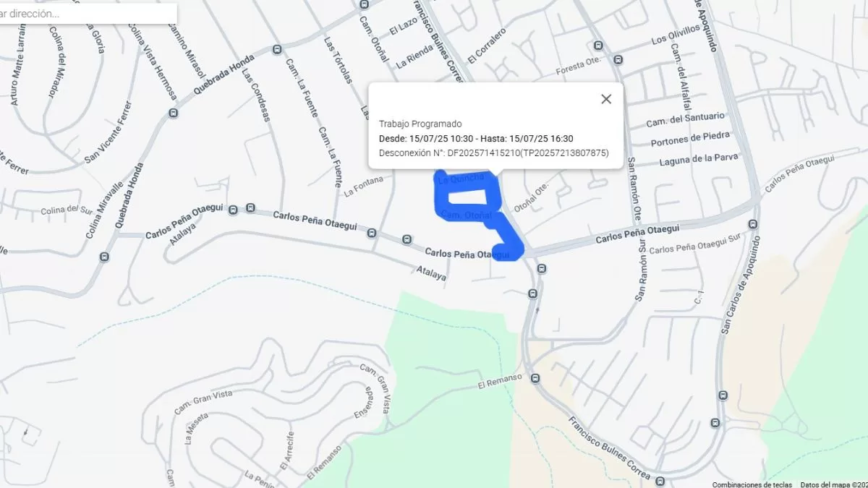Select bus stop where Carlos Peña Otaegui meets San Carlos de Apoquindo
The image size is (868, 488).
point(753,225)
